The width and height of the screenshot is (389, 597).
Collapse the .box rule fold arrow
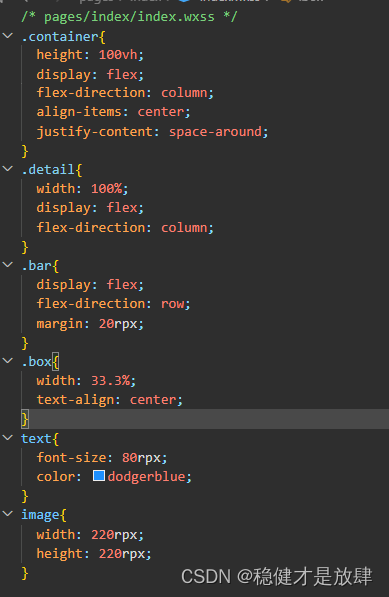[8, 361]
